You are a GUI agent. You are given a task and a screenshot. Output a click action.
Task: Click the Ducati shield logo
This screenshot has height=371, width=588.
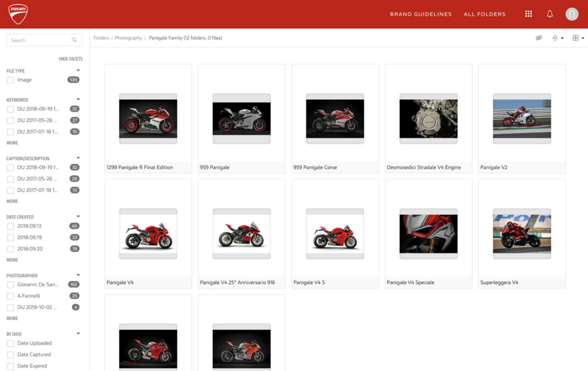click(18, 14)
